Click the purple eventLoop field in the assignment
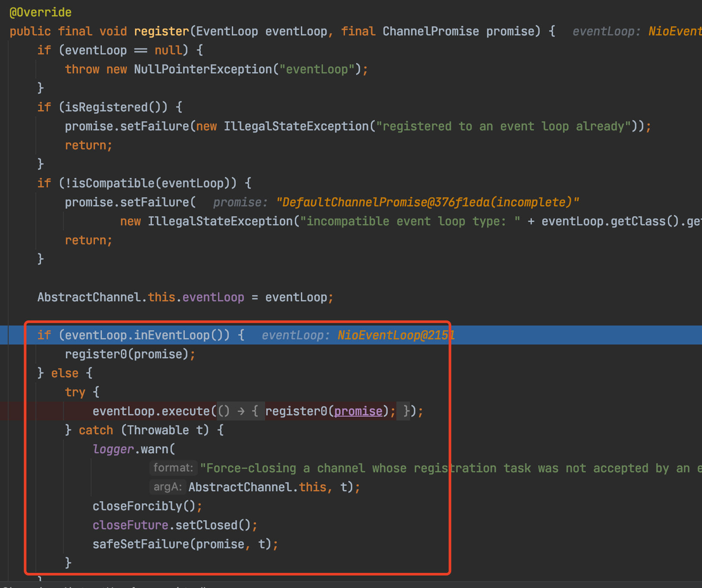Image resolution: width=702 pixels, height=588 pixels. [213, 297]
